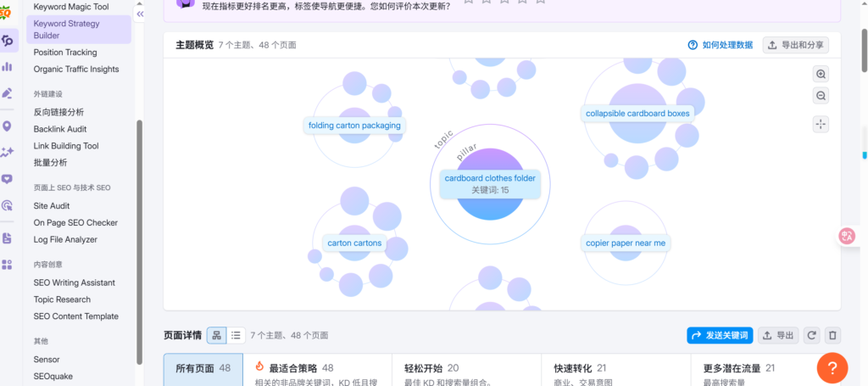Open Link Building Tool

(66, 146)
